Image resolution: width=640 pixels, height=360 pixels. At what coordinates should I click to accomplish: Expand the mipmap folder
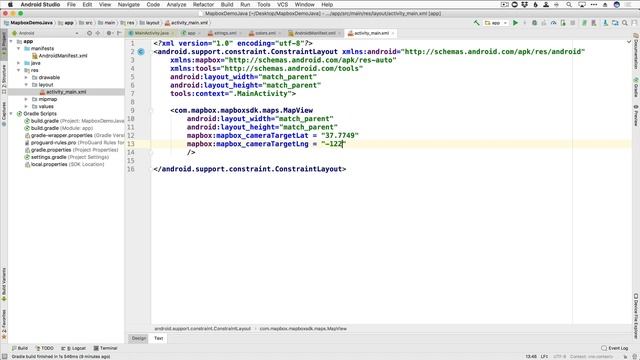(x=26, y=99)
